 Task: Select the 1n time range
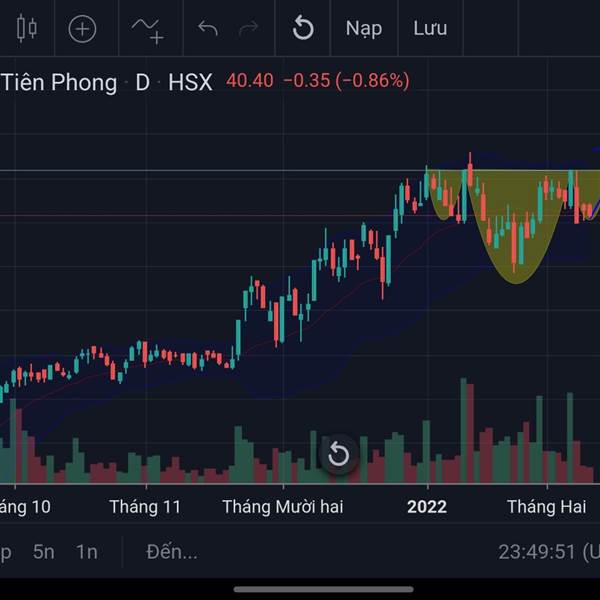tap(86, 552)
